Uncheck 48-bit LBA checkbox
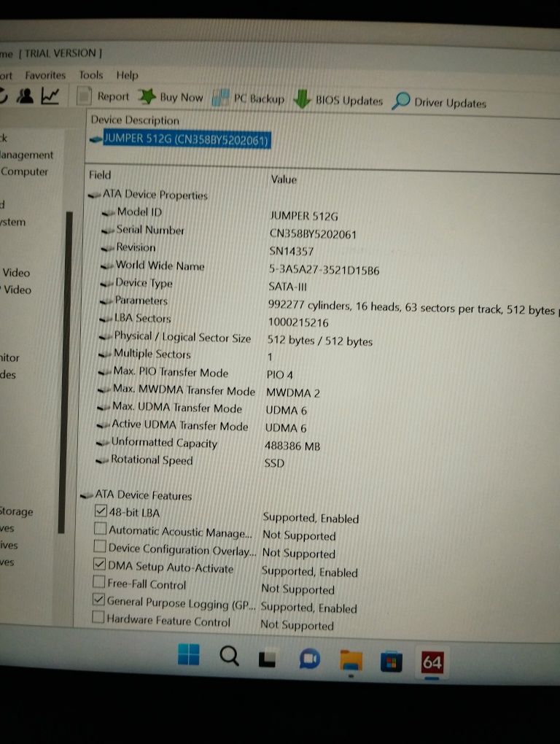The height and width of the screenshot is (744, 560). (101, 511)
